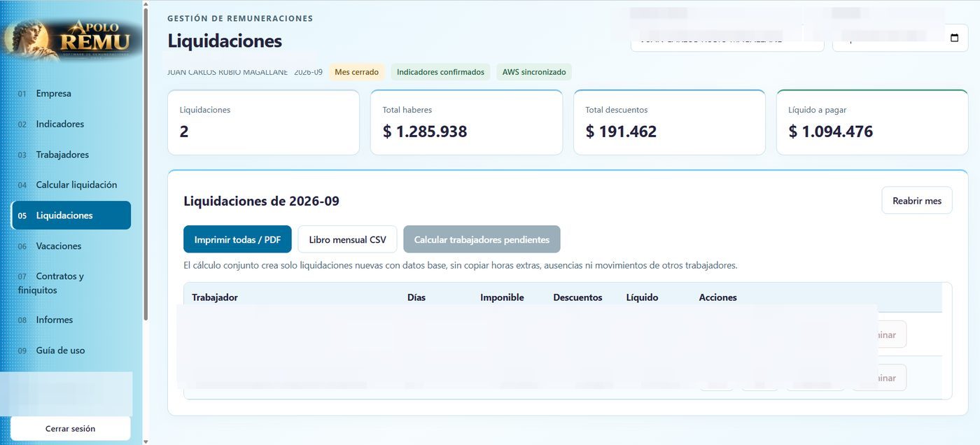
Task: Click the Reabrir mes button
Action: point(917,200)
